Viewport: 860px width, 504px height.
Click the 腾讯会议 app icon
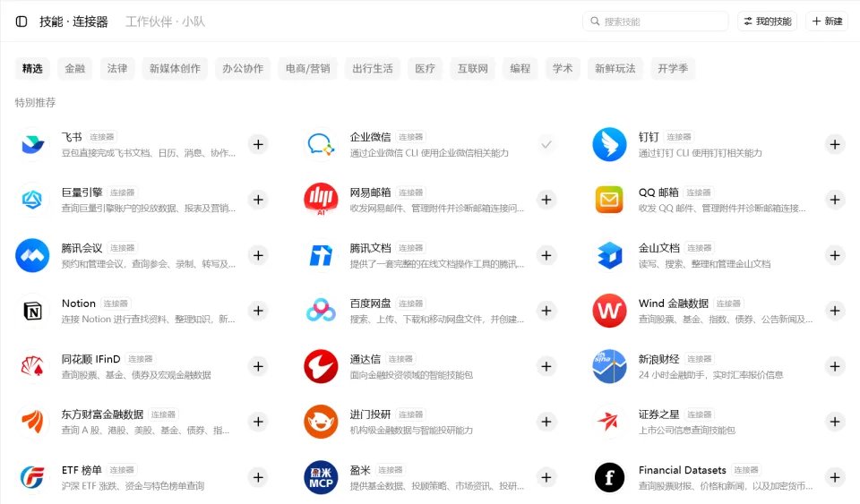click(x=32, y=255)
